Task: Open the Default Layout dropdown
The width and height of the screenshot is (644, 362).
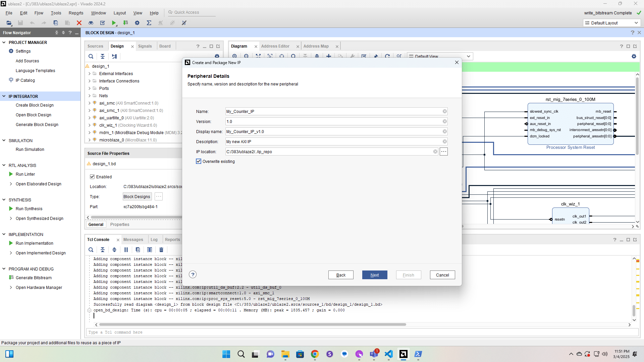Action: 612,23
